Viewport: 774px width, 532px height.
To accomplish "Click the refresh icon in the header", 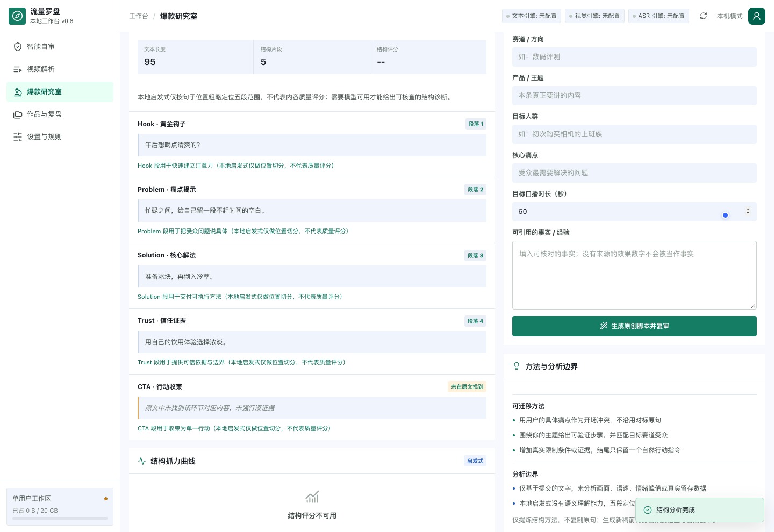I will click(x=703, y=16).
